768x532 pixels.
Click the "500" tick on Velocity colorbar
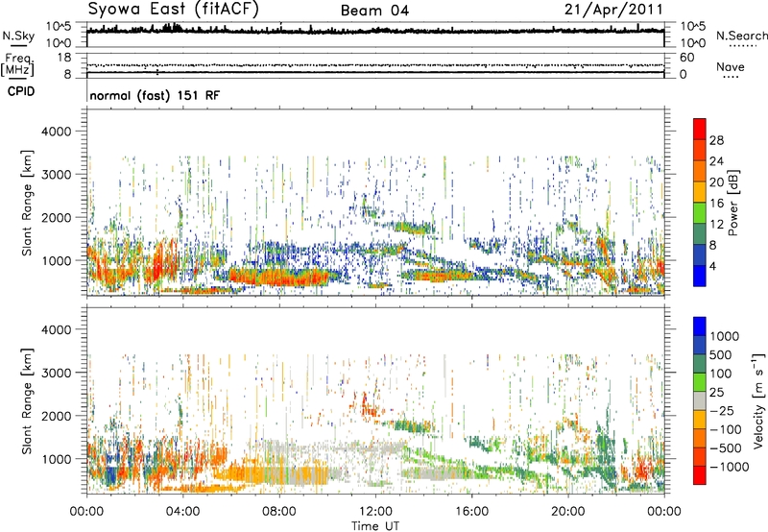721,354
